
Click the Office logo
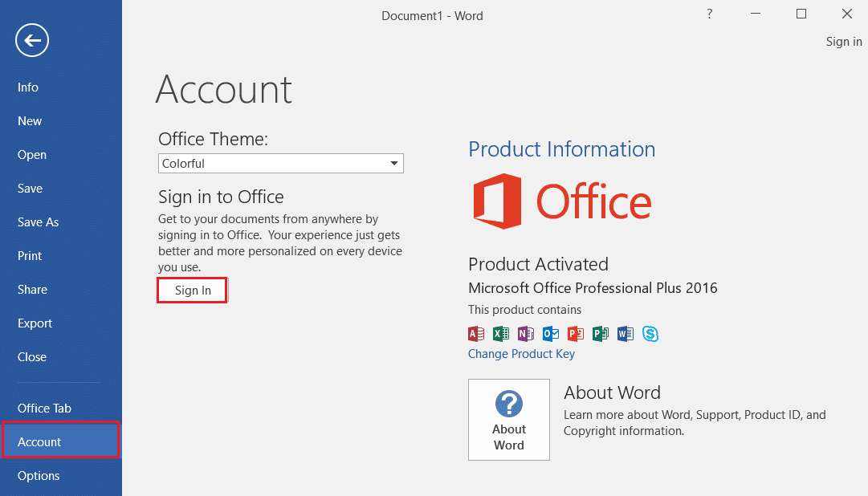point(562,201)
